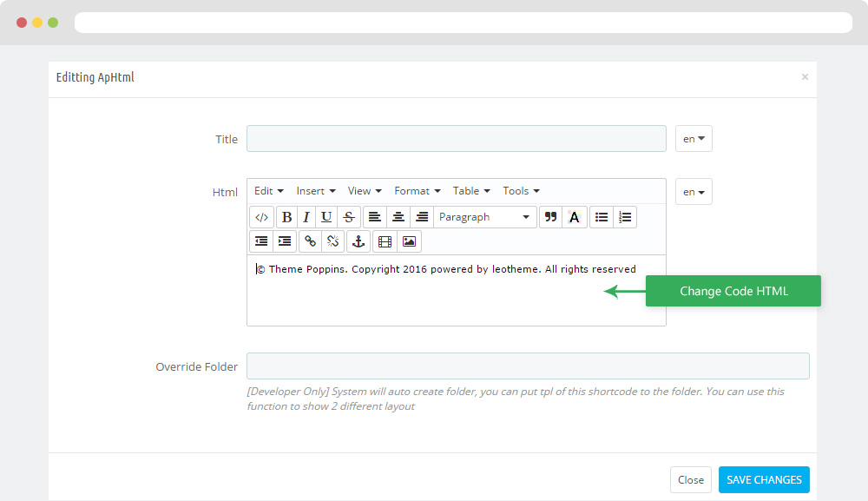Insert a link with the chain icon
This screenshot has height=501, width=868.
pos(310,241)
